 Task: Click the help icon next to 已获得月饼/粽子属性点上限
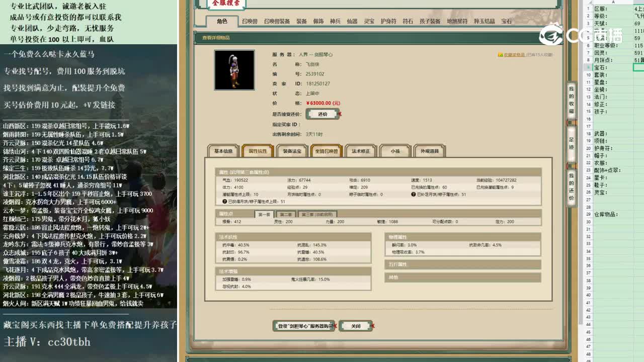224,202
